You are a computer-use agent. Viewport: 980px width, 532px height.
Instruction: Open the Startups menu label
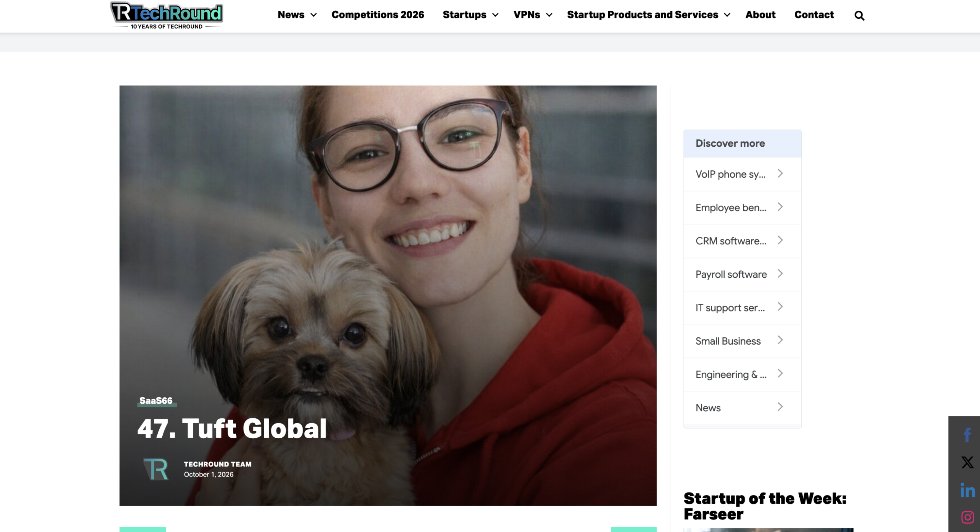[x=464, y=15]
